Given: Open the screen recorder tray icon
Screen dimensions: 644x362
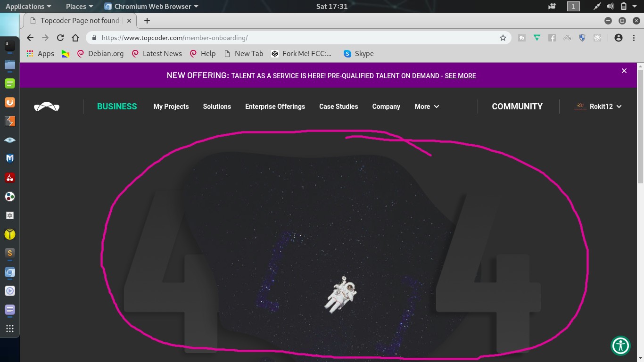Looking at the screenshot, I should click(x=552, y=6).
